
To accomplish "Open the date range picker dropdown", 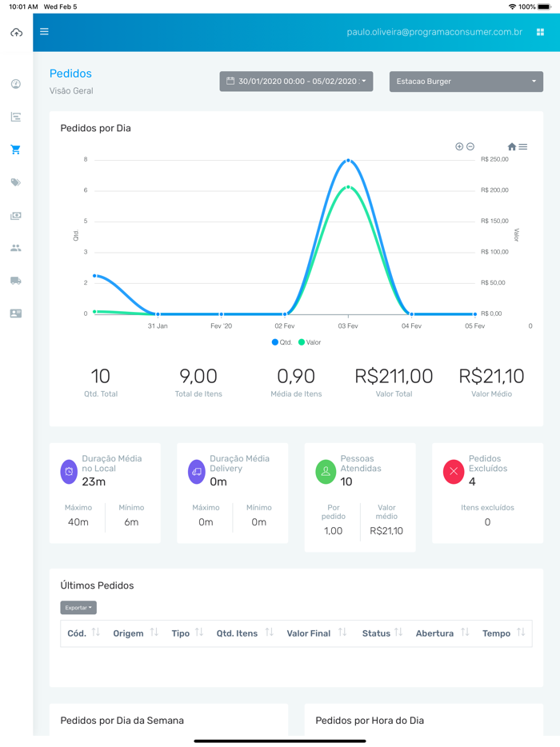I will coord(296,82).
